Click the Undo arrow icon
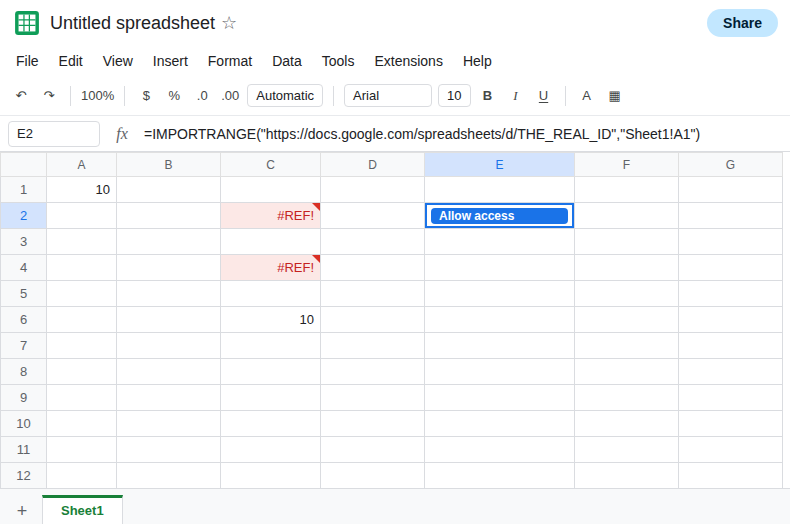 click(21, 95)
